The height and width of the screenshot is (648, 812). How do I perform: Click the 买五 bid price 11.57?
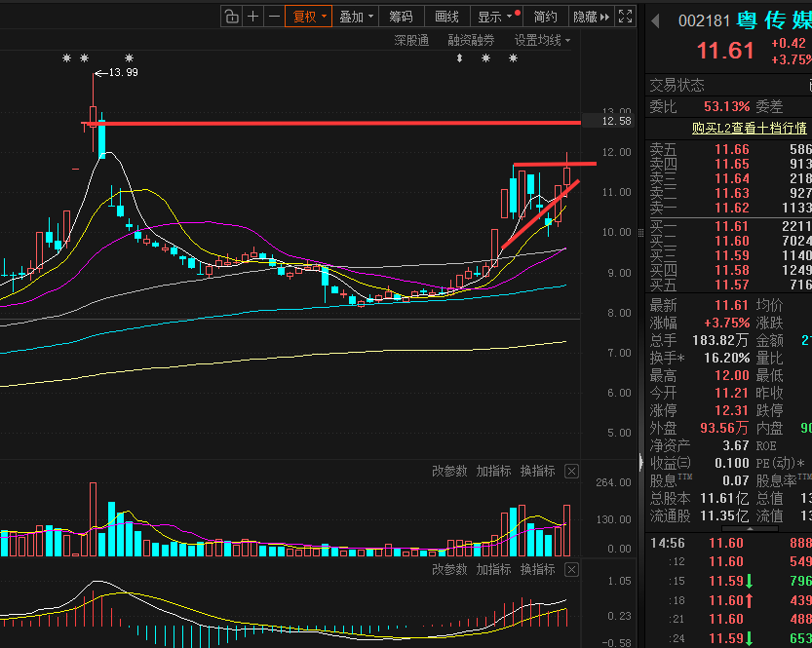(732, 285)
